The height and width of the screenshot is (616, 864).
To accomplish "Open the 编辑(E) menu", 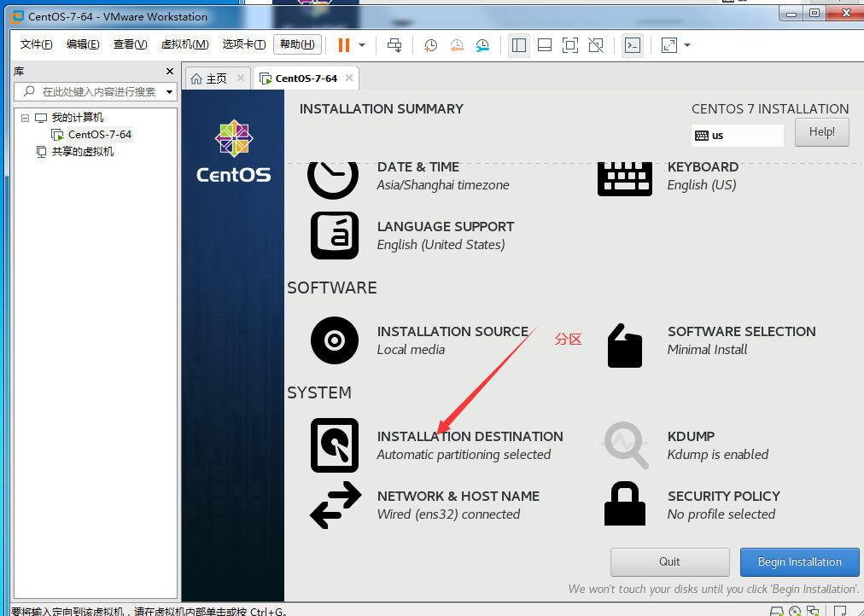I will point(83,44).
